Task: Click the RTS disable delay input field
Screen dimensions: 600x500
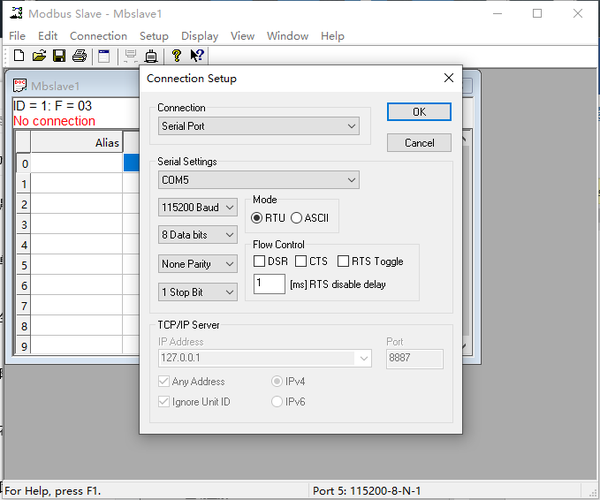Action: 269,284
